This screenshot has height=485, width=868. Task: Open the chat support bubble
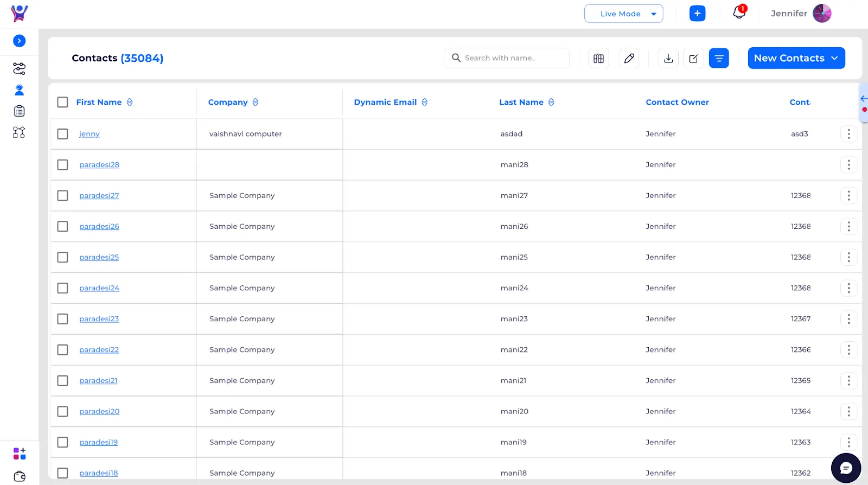tap(846, 468)
